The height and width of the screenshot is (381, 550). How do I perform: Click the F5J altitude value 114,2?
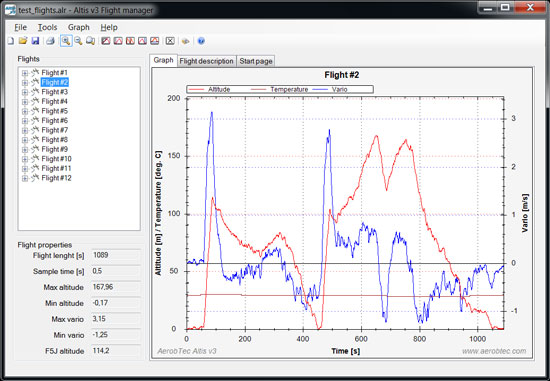coord(116,351)
